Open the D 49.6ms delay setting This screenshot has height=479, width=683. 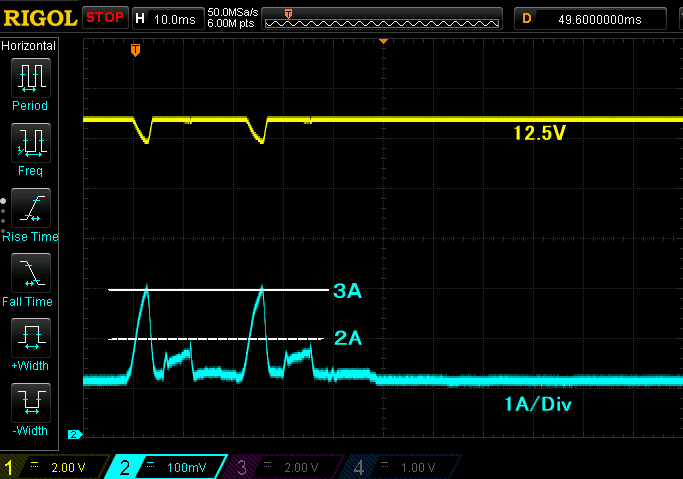click(x=590, y=17)
